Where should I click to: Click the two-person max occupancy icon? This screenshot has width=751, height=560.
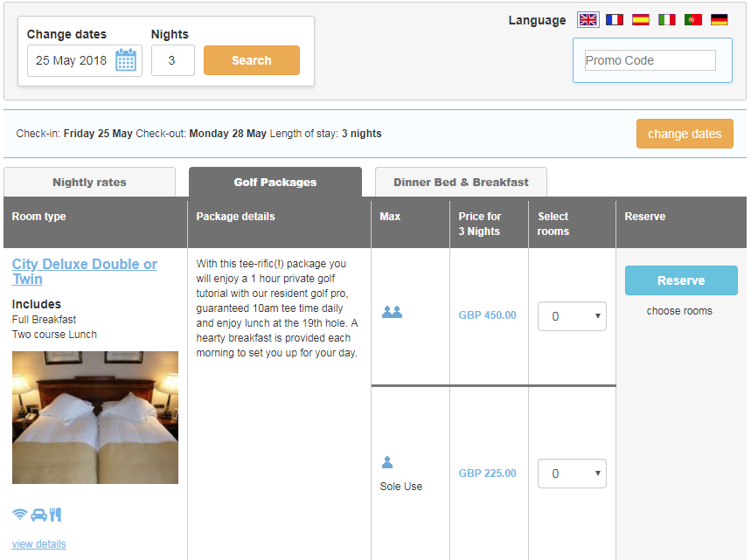[x=392, y=312]
